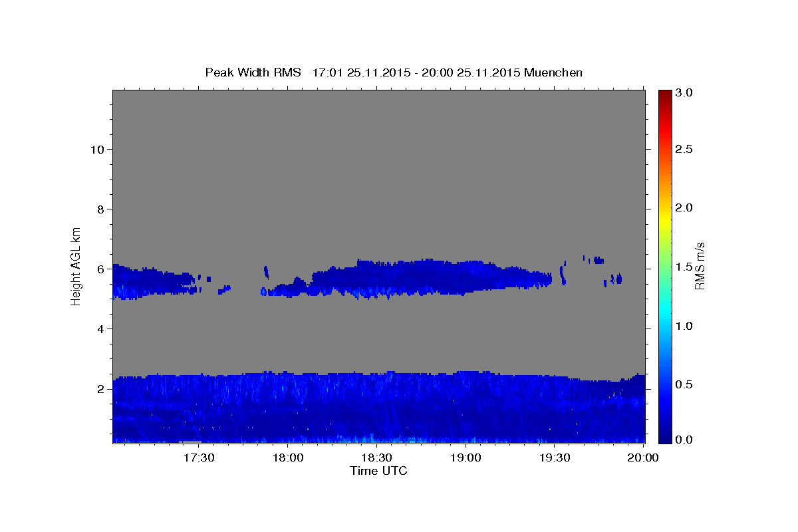The width and height of the screenshot is (798, 532).
Task: Click the height label '2'
Action: pyautogui.click(x=99, y=389)
